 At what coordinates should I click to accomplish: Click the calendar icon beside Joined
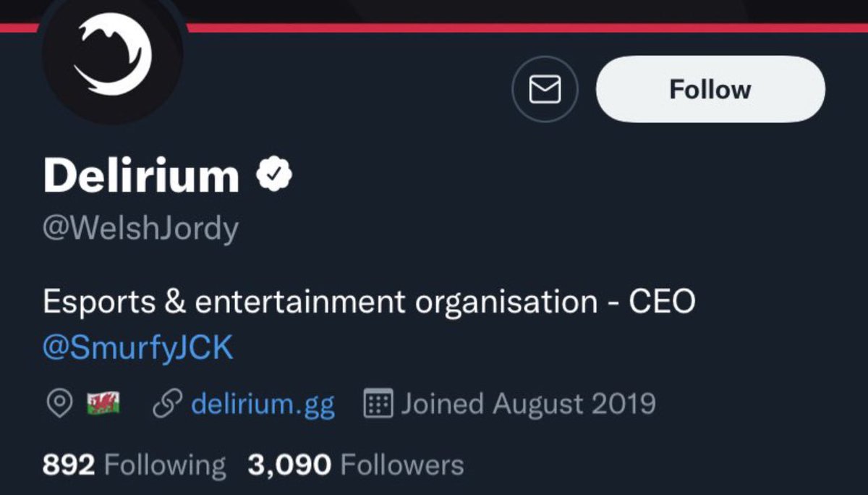pos(377,404)
